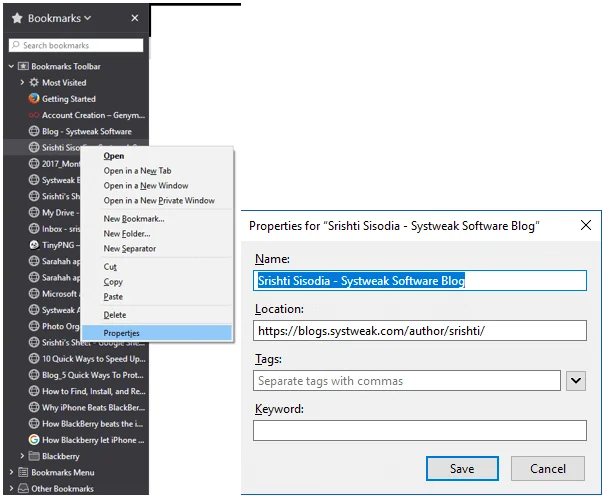603x496 pixels.
Task: Click the Most Visited gear icon
Action: point(34,83)
